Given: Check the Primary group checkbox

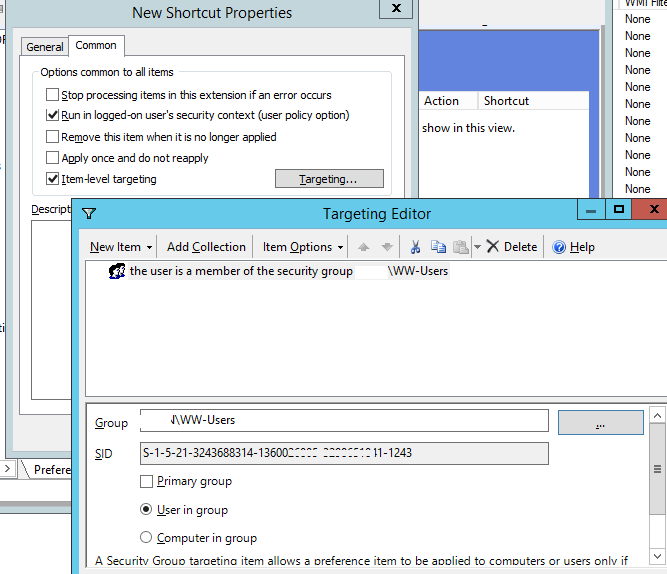Looking at the screenshot, I should [146, 481].
